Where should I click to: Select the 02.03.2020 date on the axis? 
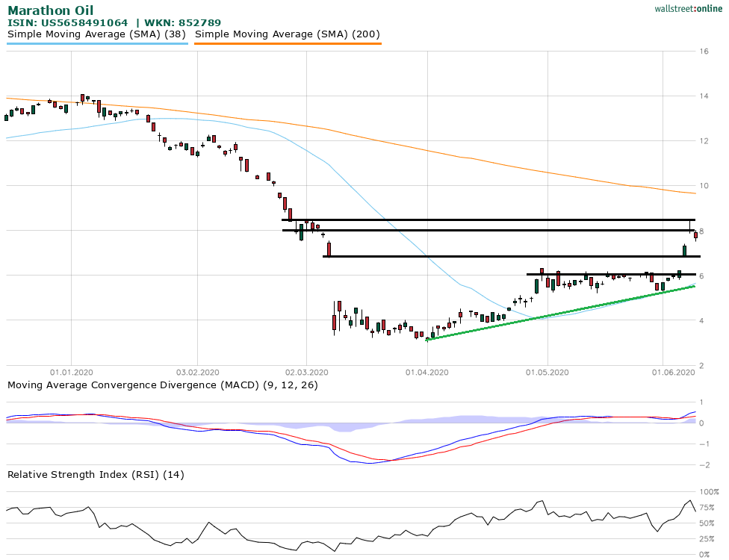[x=308, y=372]
